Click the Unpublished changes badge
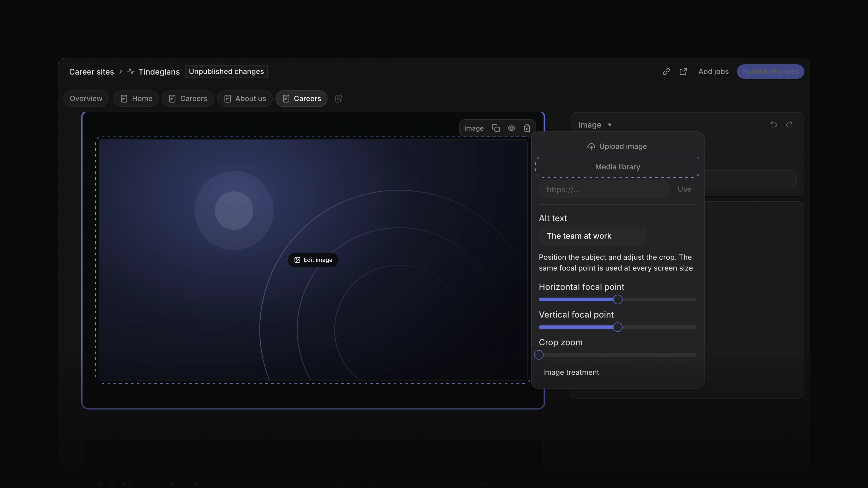Screen dimensions: 868x488 [x=226, y=71]
